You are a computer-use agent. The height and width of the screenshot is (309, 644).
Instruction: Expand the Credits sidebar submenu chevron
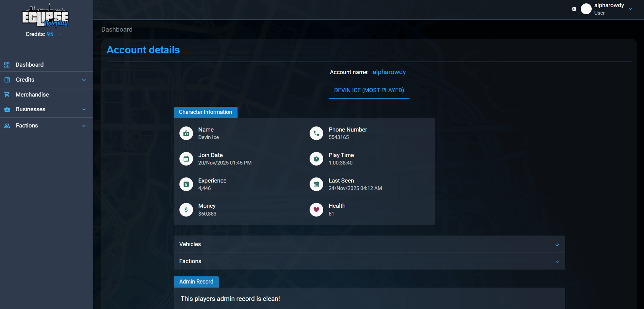84,80
